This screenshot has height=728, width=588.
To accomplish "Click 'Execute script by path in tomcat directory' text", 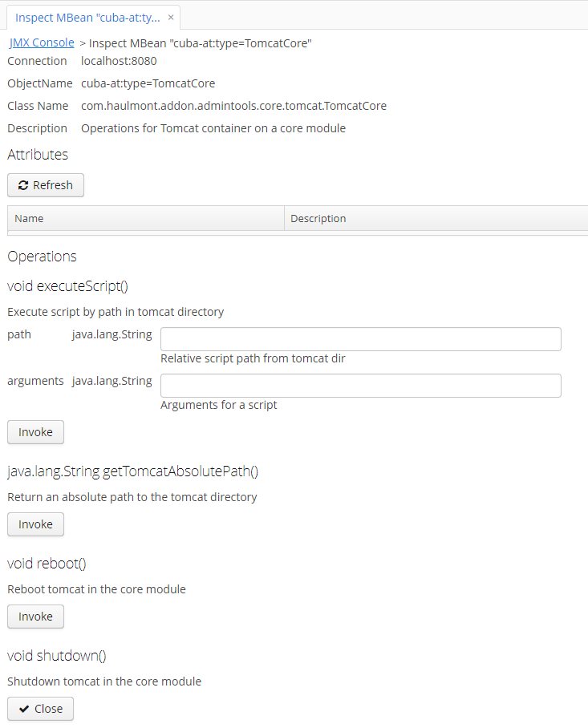I will tap(116, 312).
